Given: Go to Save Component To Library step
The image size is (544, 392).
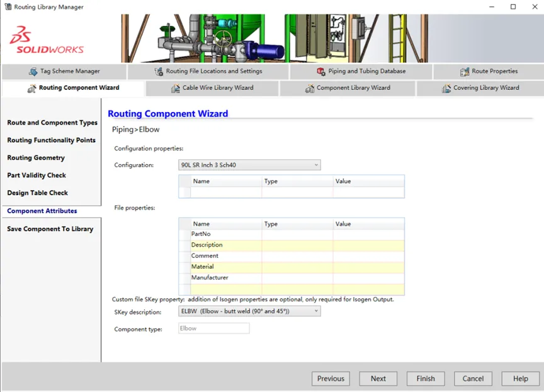Looking at the screenshot, I should pos(50,229).
